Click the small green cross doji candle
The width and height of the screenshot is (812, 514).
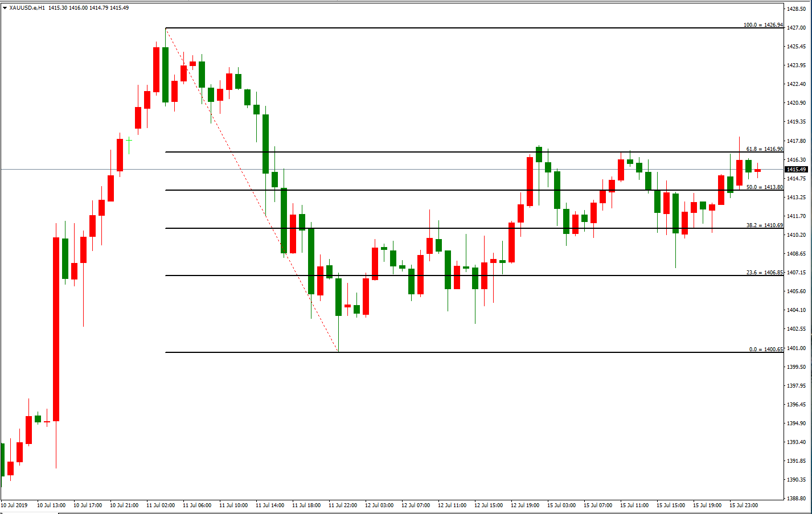129,139
